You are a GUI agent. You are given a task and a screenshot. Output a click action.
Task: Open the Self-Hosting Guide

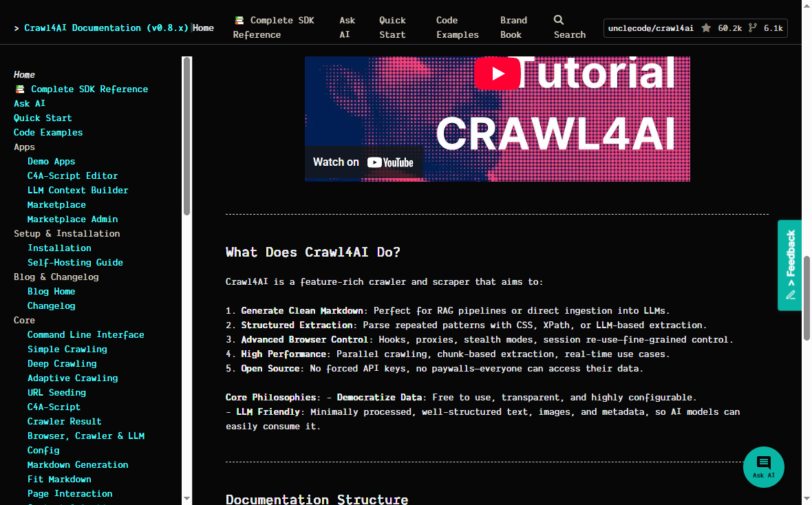click(75, 262)
